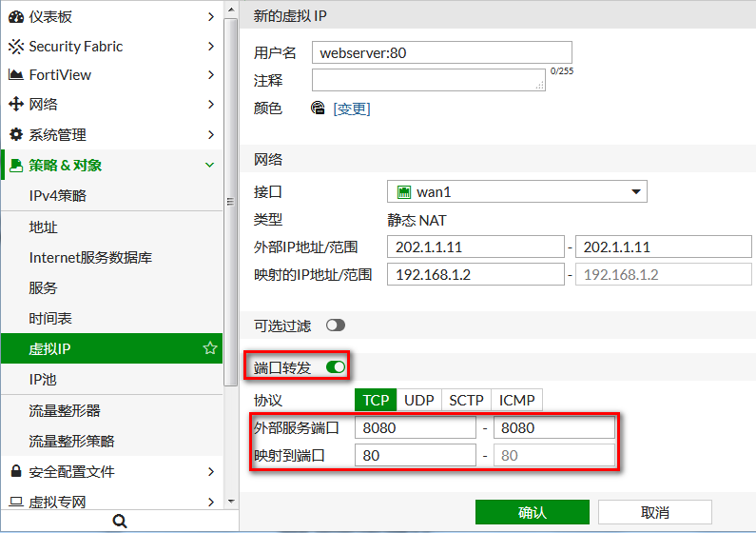The image size is (756, 533).
Task: Click external service port start 8080
Action: click(x=416, y=428)
